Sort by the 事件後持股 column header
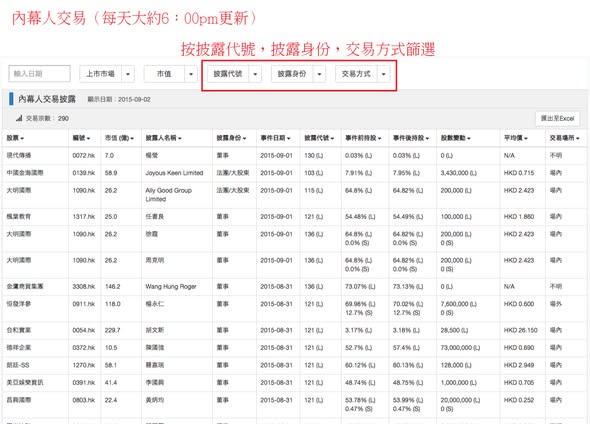The width and height of the screenshot is (590, 424). pyautogui.click(x=411, y=138)
